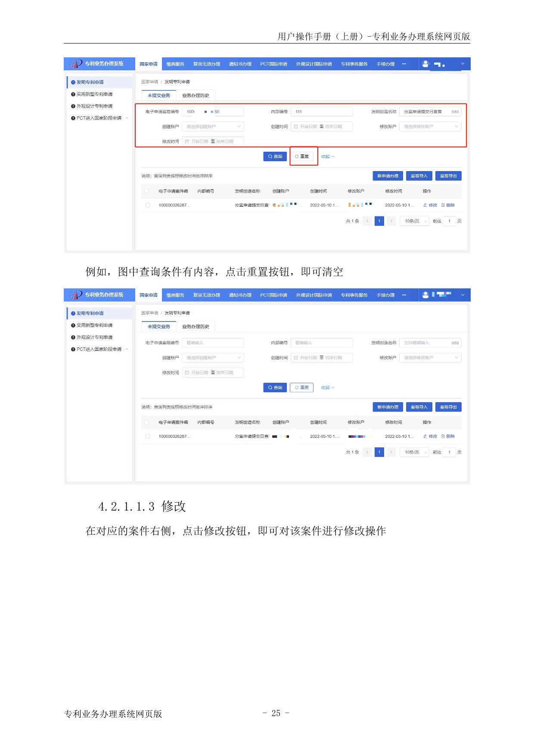
Task: Open 10条/页 page-size dropdown in upper screenshot
Action: coord(415,221)
